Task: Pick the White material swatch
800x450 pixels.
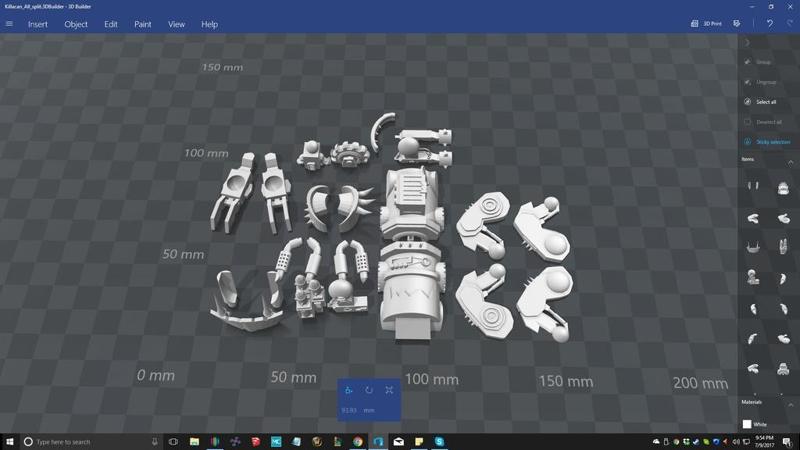Action: click(x=747, y=424)
